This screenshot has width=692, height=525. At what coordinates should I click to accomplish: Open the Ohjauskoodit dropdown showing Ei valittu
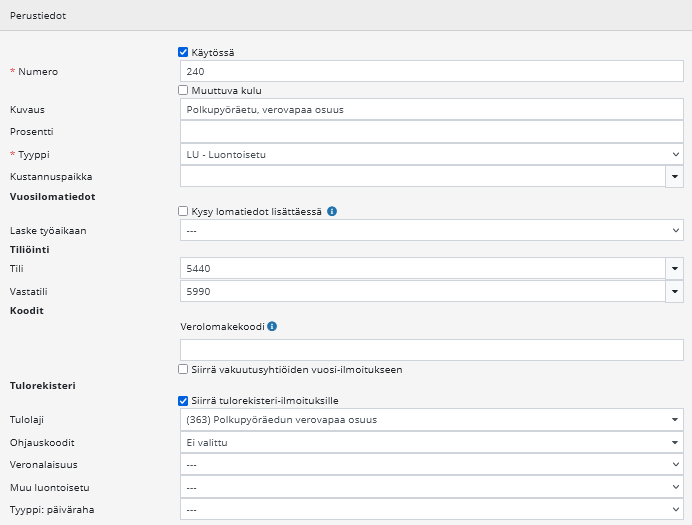coord(431,442)
